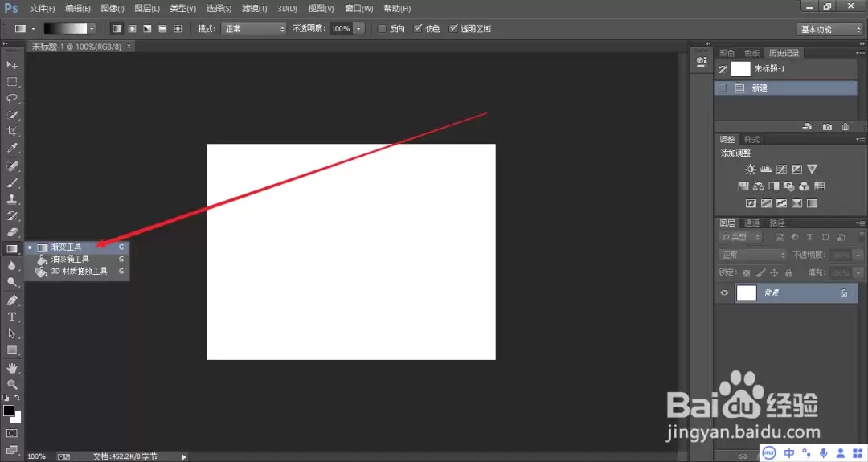Select the Brush tool
Image resolution: width=868 pixels, height=462 pixels.
point(11,182)
